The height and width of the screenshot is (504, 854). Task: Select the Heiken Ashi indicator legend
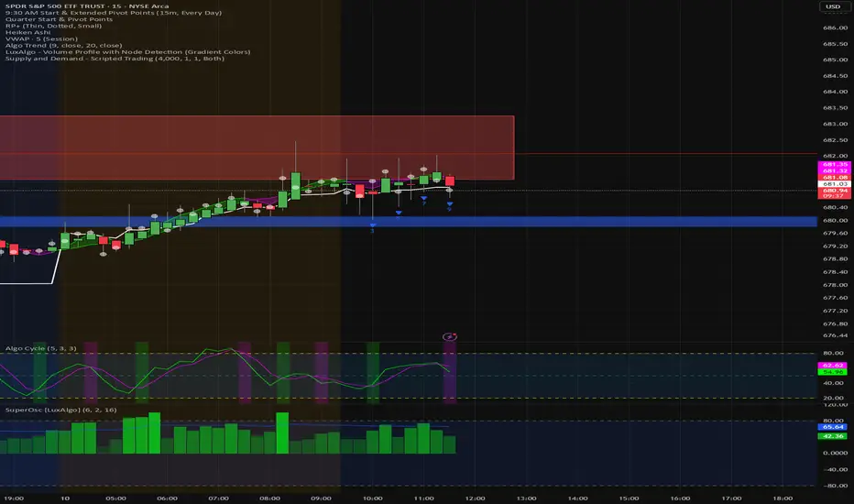point(27,32)
